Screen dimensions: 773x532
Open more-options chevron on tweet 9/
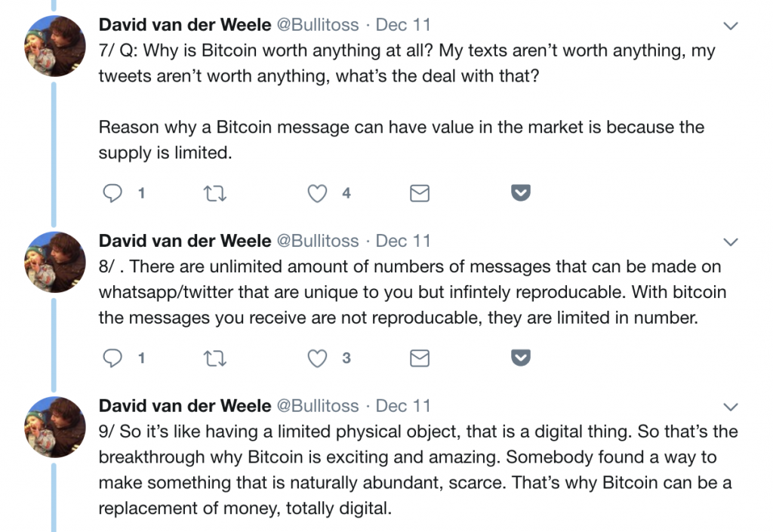(x=730, y=407)
